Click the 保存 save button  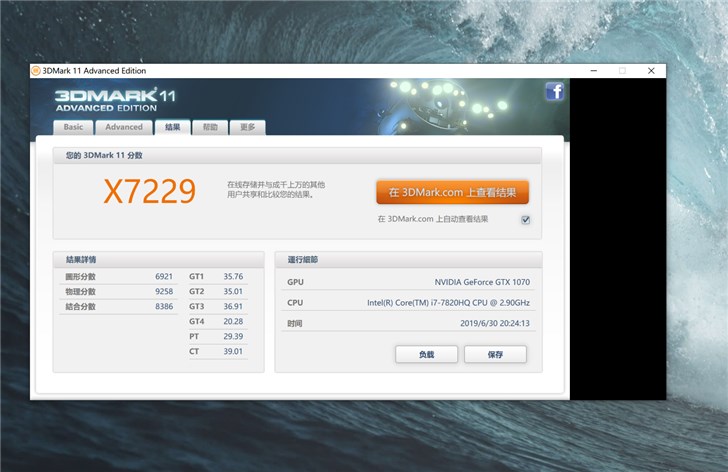(x=495, y=355)
